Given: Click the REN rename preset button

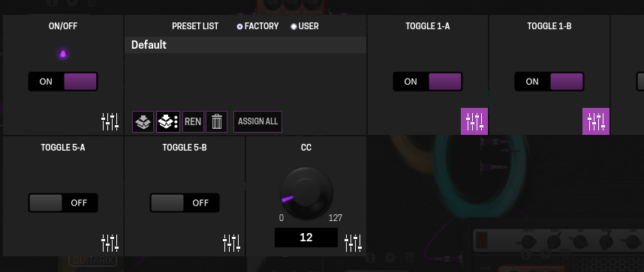Looking at the screenshot, I should [193, 122].
